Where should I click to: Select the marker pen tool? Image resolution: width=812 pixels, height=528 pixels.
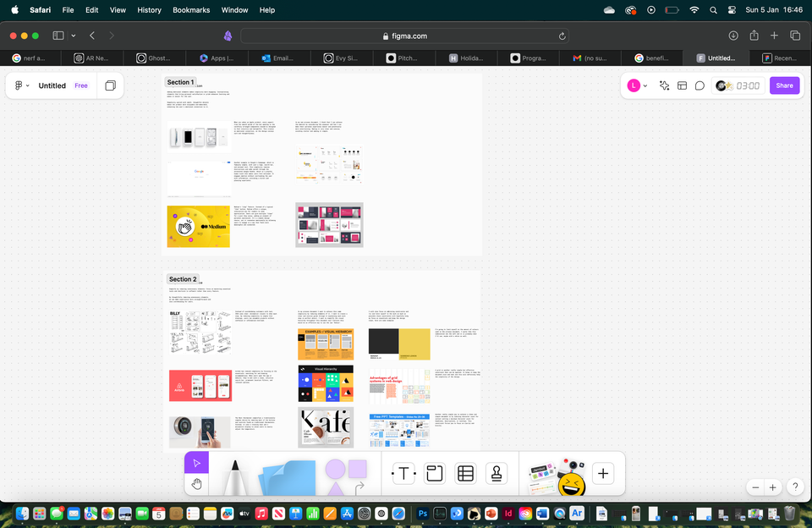click(234, 476)
